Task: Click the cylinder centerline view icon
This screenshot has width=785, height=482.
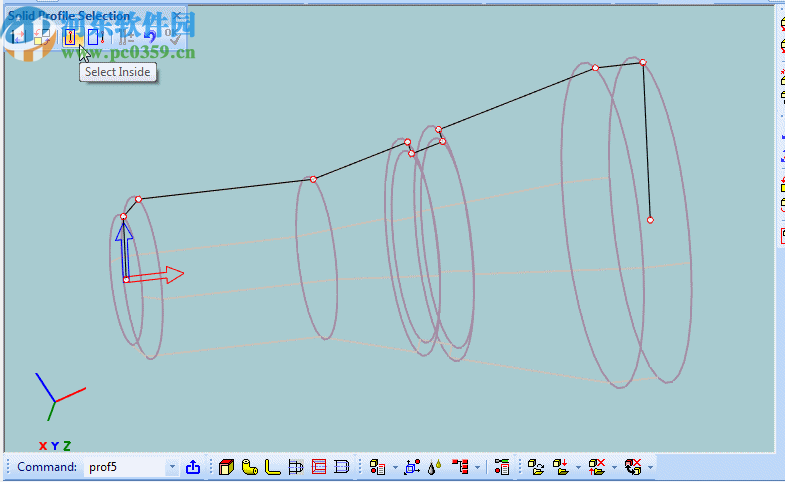Action: tap(341, 467)
